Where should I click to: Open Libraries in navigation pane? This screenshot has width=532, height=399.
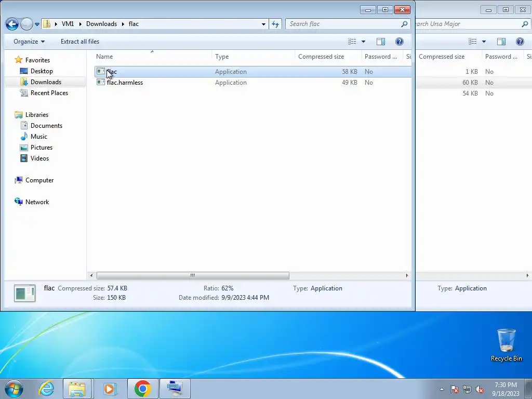click(x=37, y=115)
